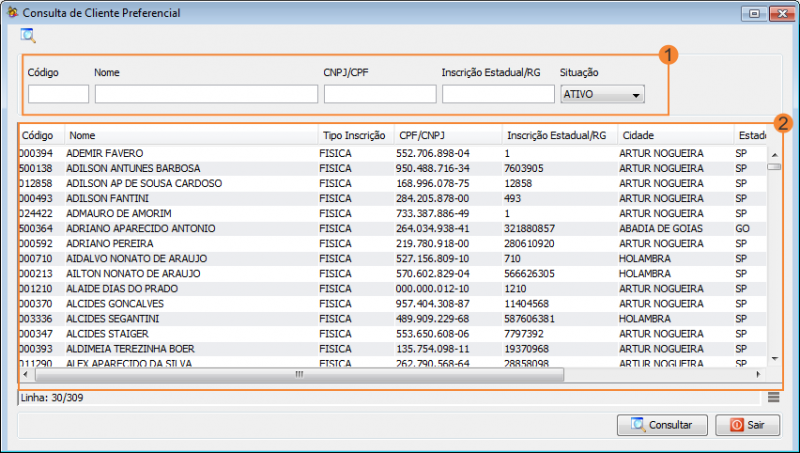
Task: Select row ADEMIR FAVERO
Action: click(393, 153)
